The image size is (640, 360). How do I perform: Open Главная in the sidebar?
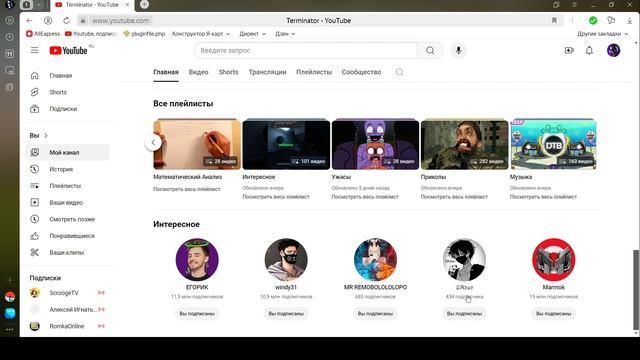coord(68,76)
